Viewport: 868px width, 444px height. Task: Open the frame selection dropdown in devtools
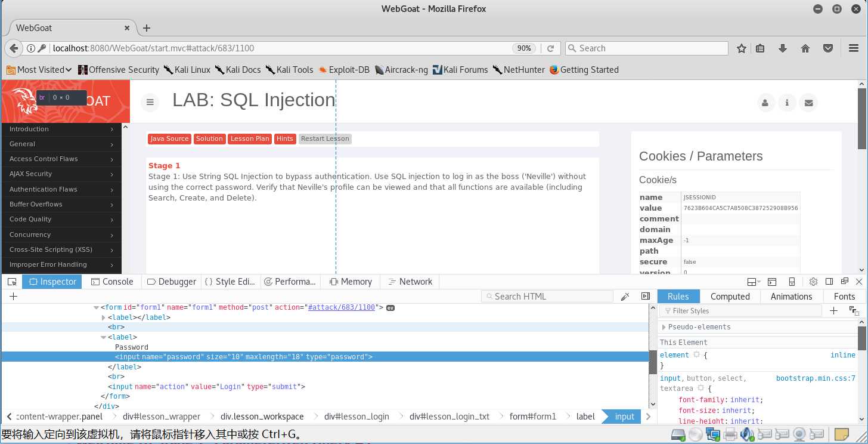coord(753,282)
